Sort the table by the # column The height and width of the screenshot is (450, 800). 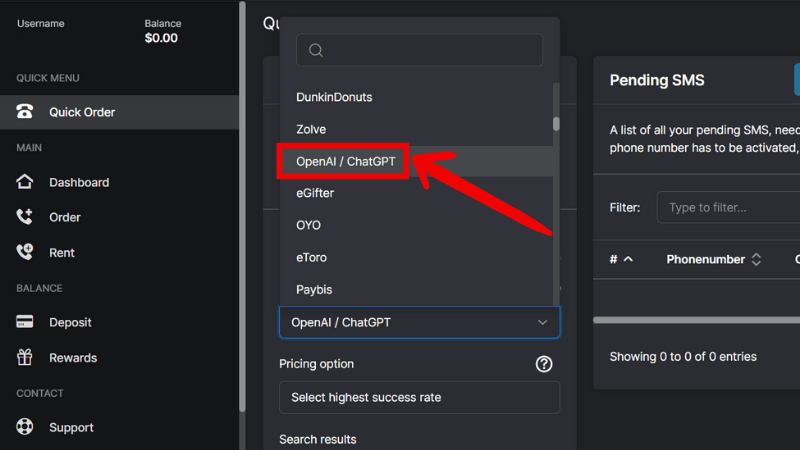(x=621, y=259)
